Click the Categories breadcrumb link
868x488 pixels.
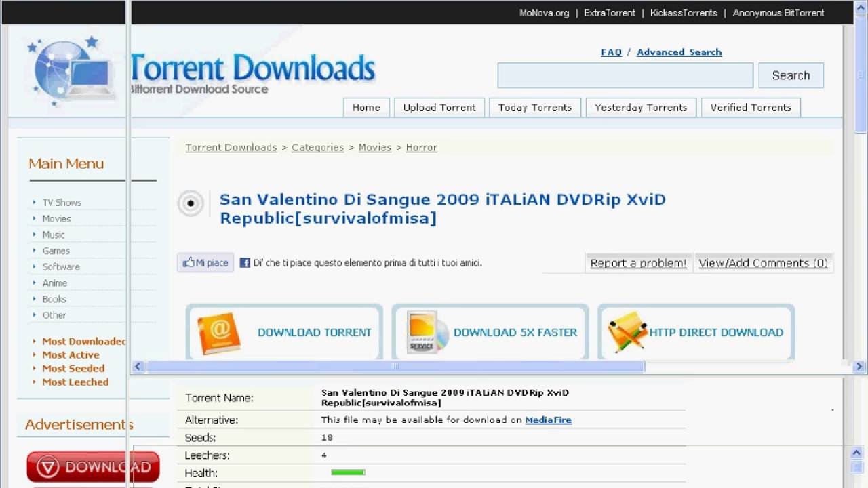(317, 148)
